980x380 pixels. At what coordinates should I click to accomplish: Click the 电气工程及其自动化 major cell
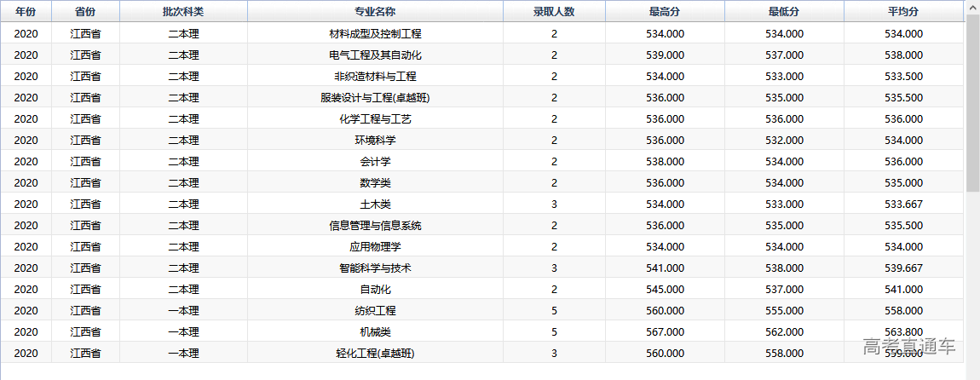click(375, 55)
